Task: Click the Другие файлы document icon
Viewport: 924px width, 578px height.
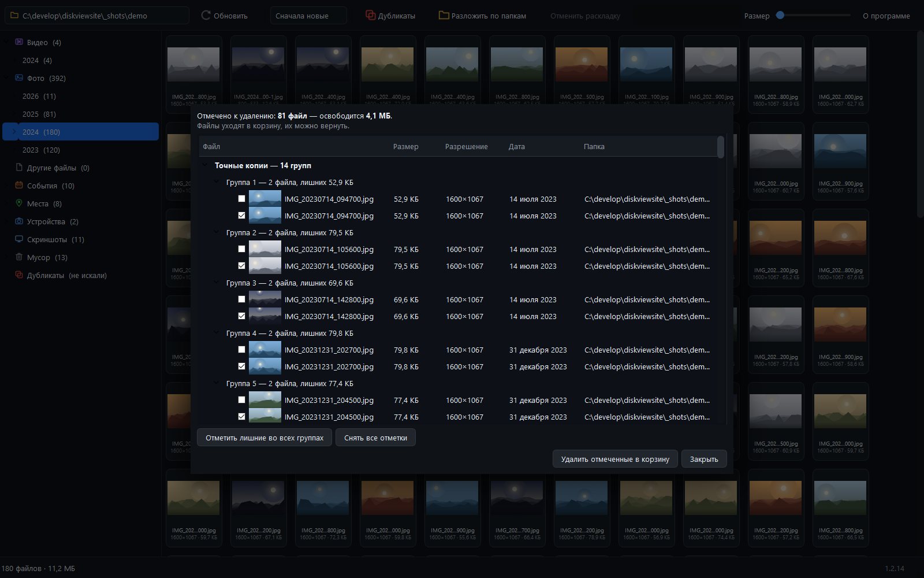Action: coord(19,168)
